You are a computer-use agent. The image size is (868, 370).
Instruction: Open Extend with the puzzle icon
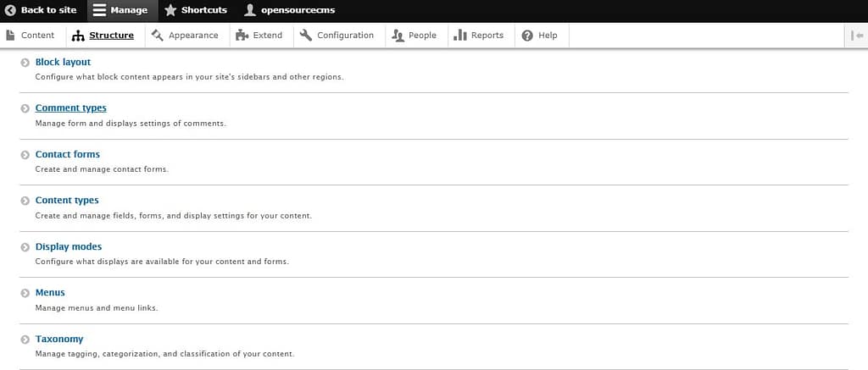pos(259,36)
